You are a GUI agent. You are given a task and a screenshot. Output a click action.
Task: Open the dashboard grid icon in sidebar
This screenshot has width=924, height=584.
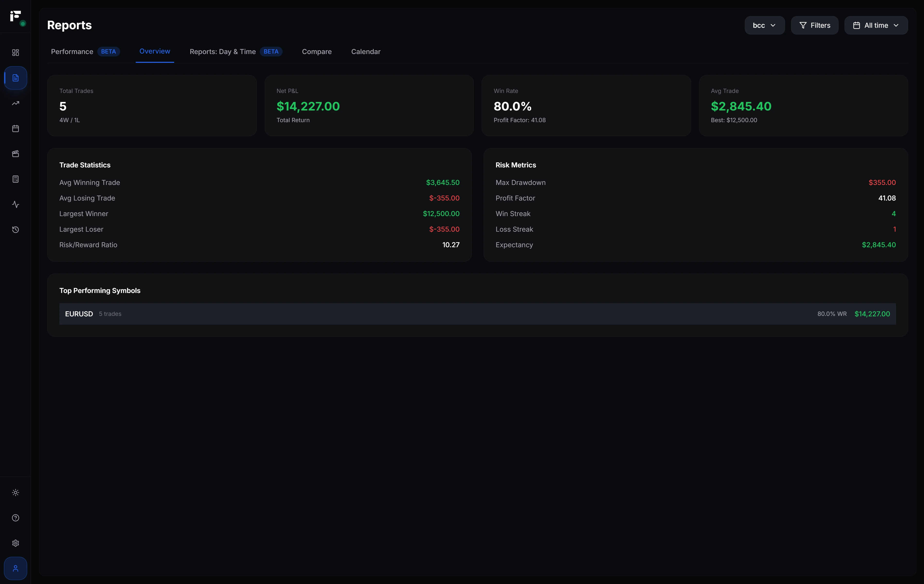pyautogui.click(x=15, y=53)
